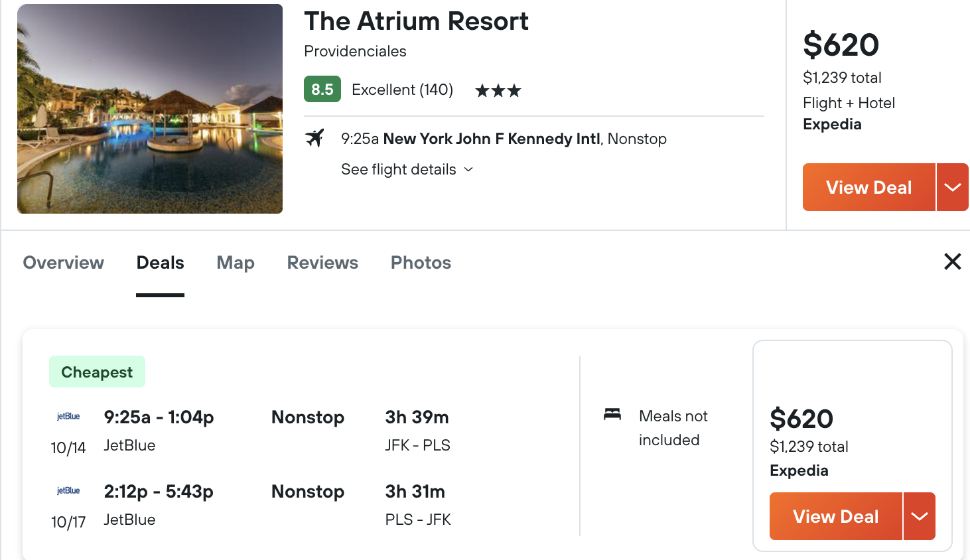This screenshot has width=970, height=560.
Task: Open dropdown arrow beside top View Deal
Action: [953, 187]
